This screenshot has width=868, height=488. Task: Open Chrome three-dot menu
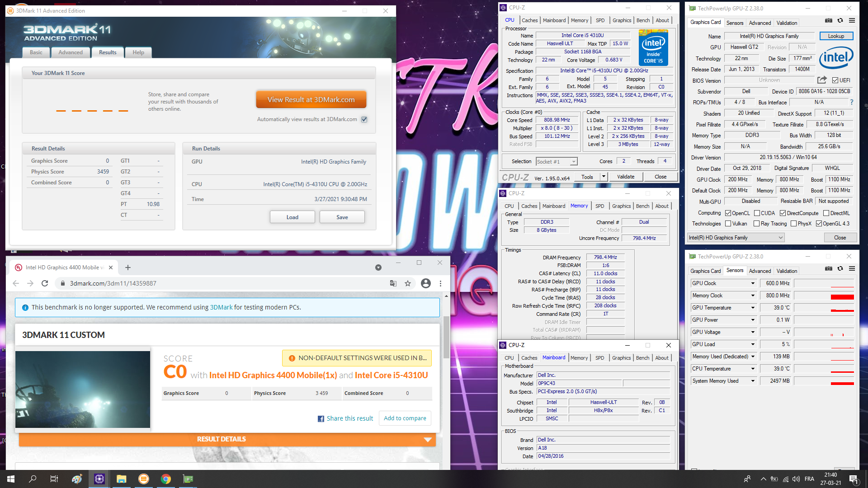click(x=440, y=283)
